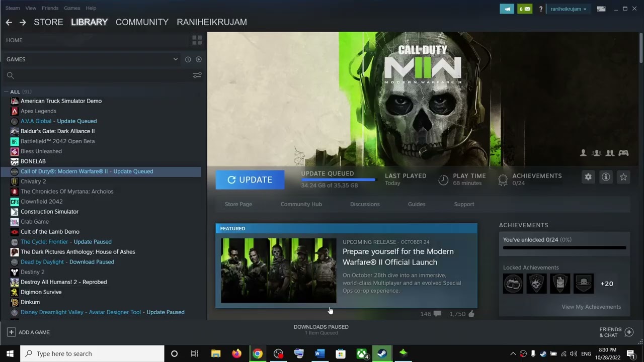Open the Friends menu
The width and height of the screenshot is (644, 362).
pyautogui.click(x=50, y=8)
